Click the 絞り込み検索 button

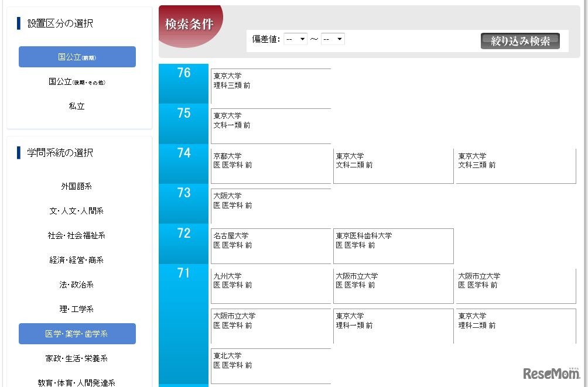click(x=520, y=41)
